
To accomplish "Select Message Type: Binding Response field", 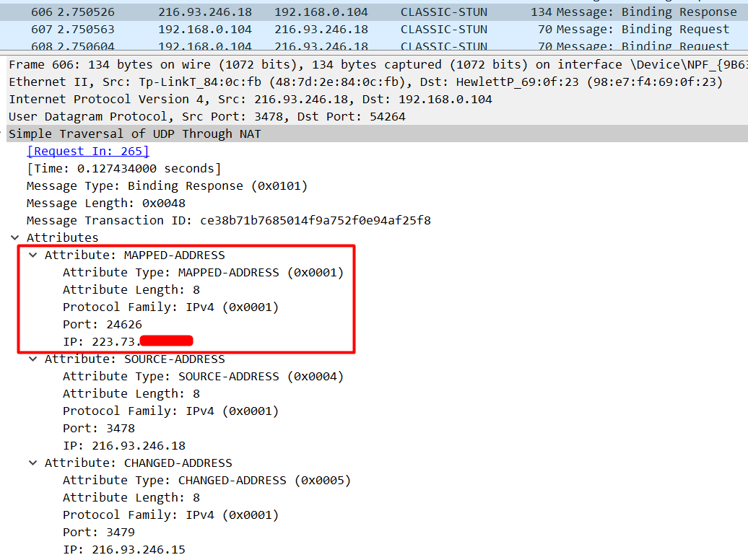I will tap(167, 186).
